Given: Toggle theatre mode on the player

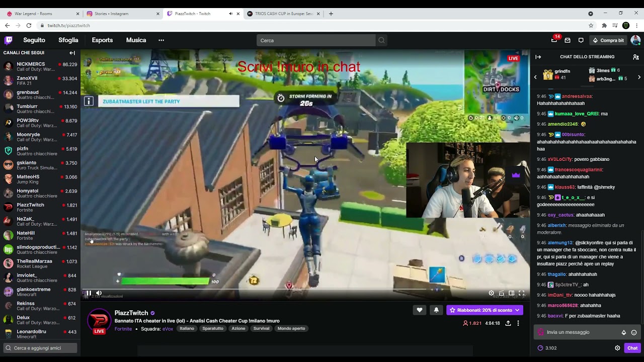Looking at the screenshot, I should coord(511,293).
